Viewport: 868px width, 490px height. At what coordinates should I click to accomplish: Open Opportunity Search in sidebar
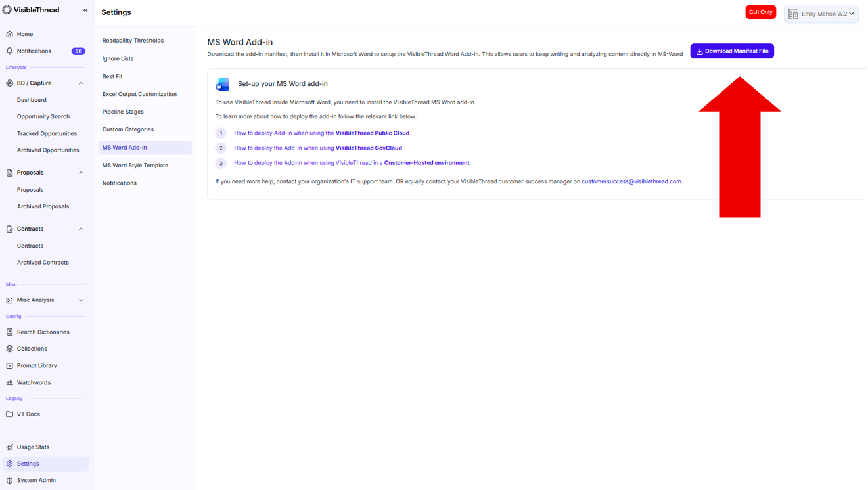point(43,117)
